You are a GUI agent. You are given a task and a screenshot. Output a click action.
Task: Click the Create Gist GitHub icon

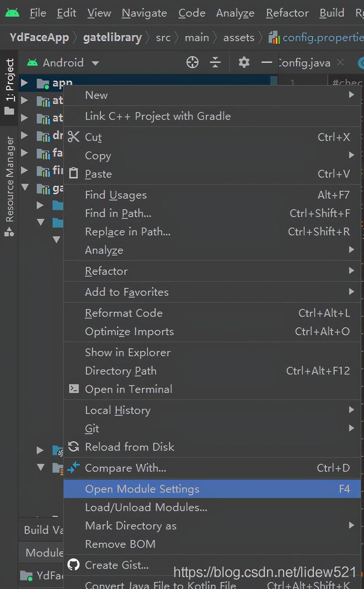click(73, 564)
